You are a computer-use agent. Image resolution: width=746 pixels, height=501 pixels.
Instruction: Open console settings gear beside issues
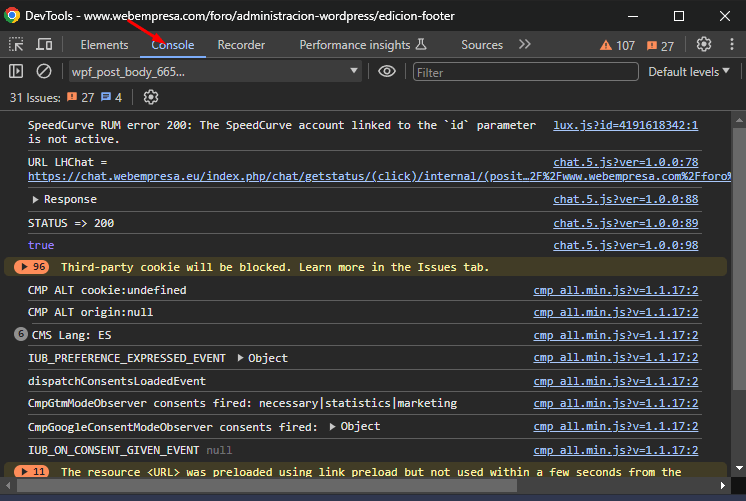point(151,97)
